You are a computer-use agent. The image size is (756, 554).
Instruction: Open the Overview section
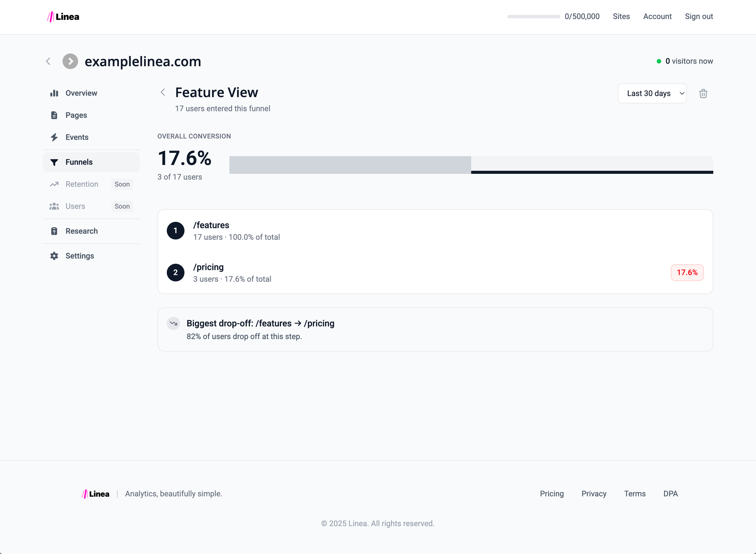[54, 93]
